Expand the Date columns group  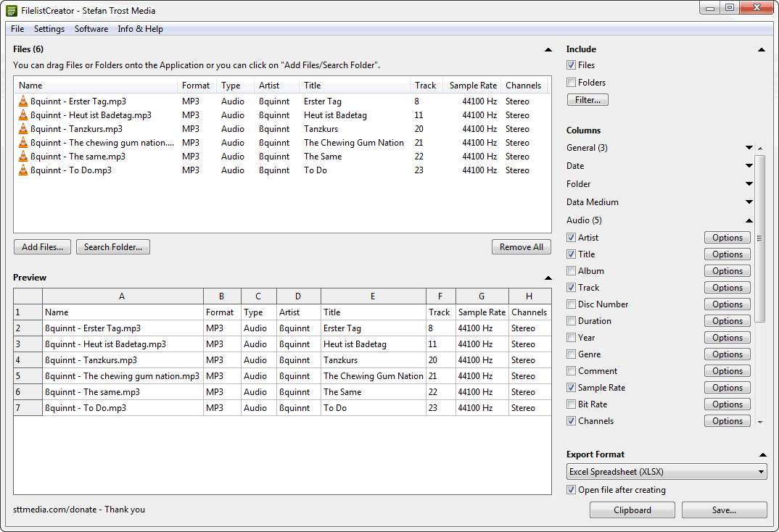749,166
